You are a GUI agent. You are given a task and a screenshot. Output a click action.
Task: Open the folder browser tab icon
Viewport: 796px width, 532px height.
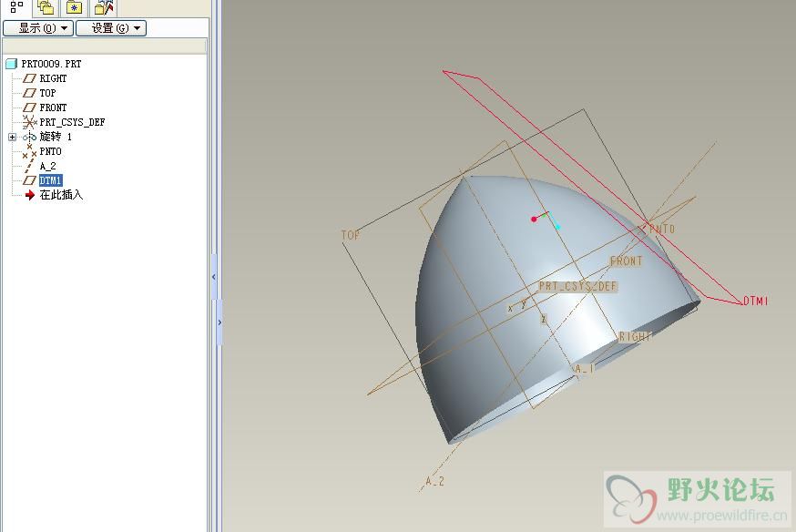(46, 6)
